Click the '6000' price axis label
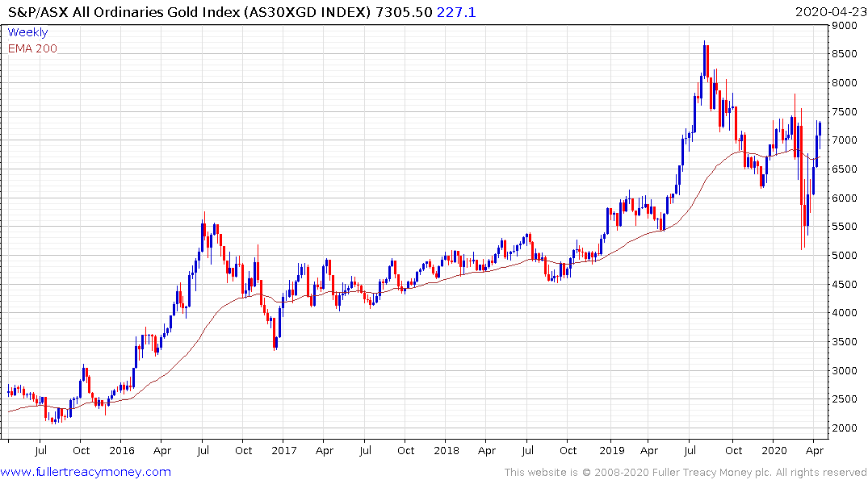The height and width of the screenshot is (484, 868). (x=845, y=198)
